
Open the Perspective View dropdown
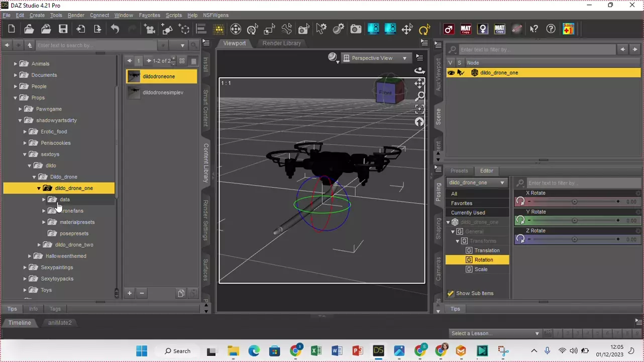(x=375, y=58)
